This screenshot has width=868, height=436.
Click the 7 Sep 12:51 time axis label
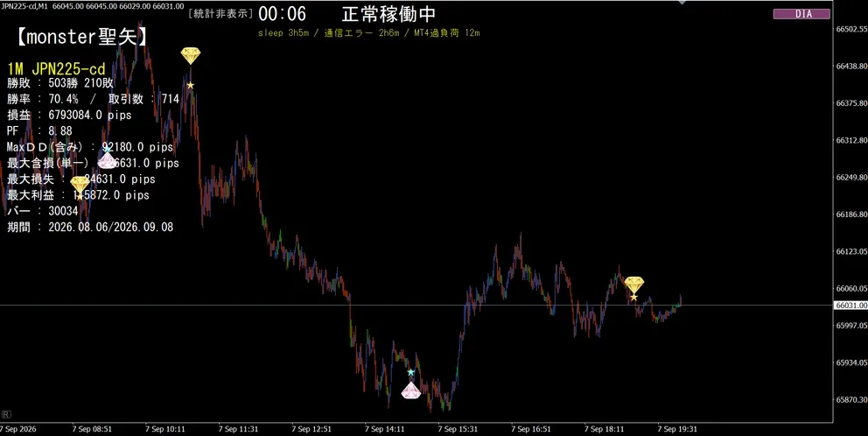[311, 429]
